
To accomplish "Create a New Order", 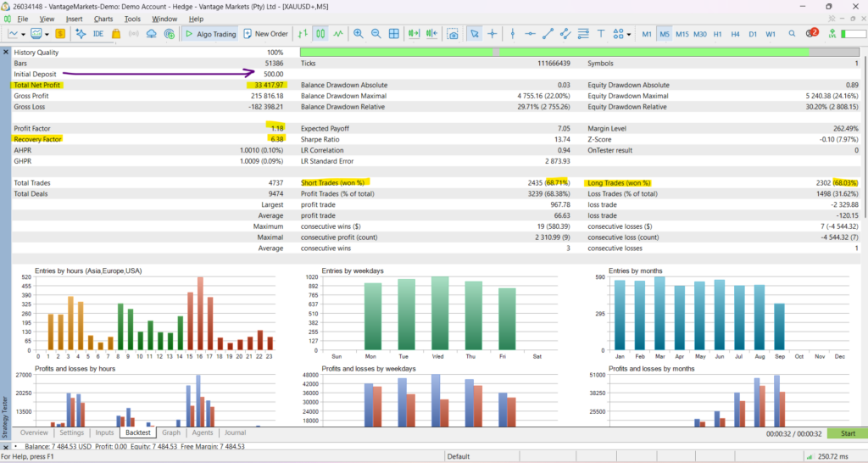I will (x=265, y=34).
